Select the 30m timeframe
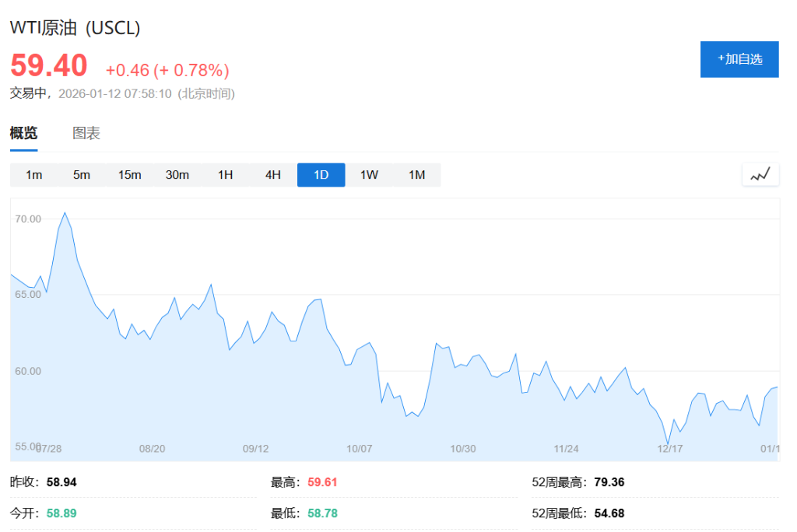This screenshot has height=532, width=797. tap(177, 175)
